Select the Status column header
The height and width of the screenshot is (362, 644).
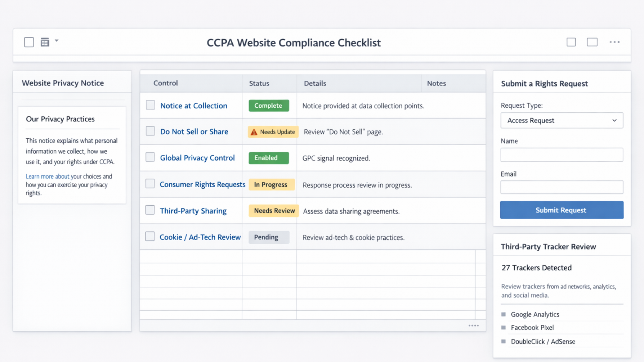(259, 83)
